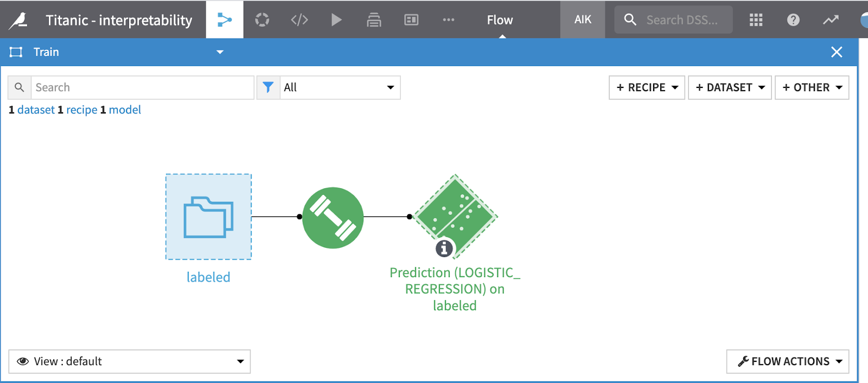Focus the flow Search input field
This screenshot has height=383, width=868.
pyautogui.click(x=142, y=87)
